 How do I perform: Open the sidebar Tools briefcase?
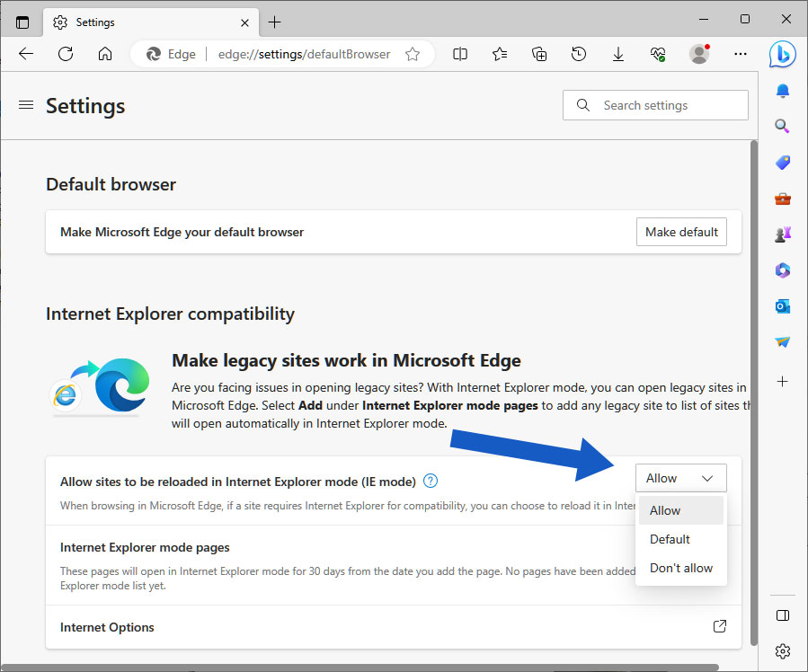pos(783,199)
